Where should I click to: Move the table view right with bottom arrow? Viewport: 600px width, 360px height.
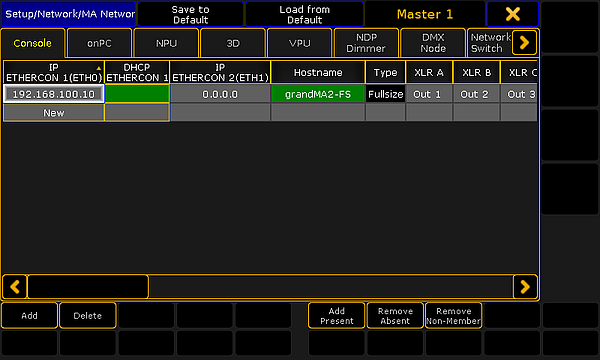(525, 287)
